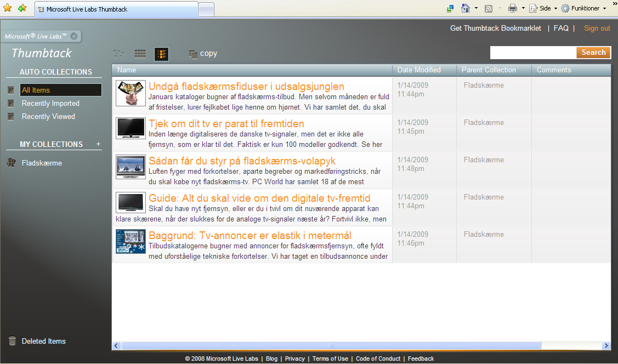
Task: Click the copy icon in toolbar
Action: 192,54
